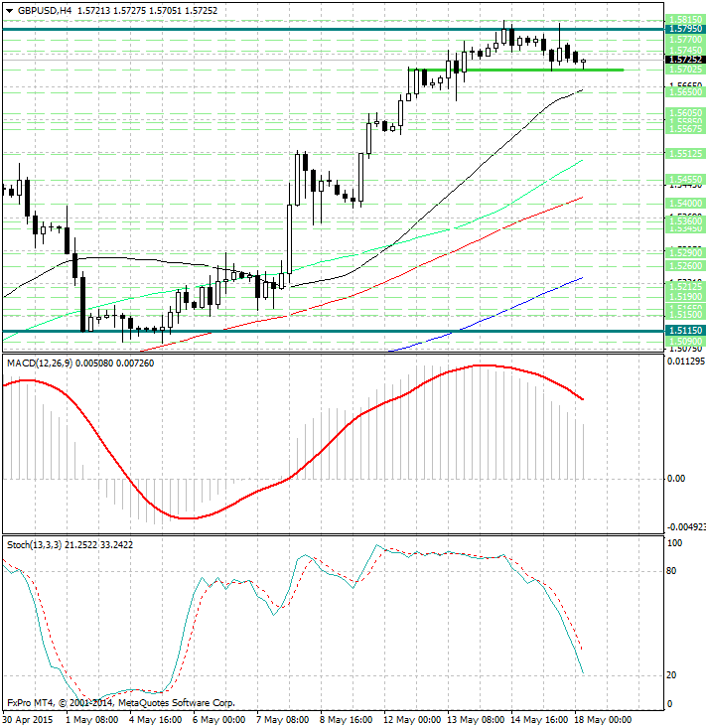Click the 18 May 00:00 time label

point(603,720)
